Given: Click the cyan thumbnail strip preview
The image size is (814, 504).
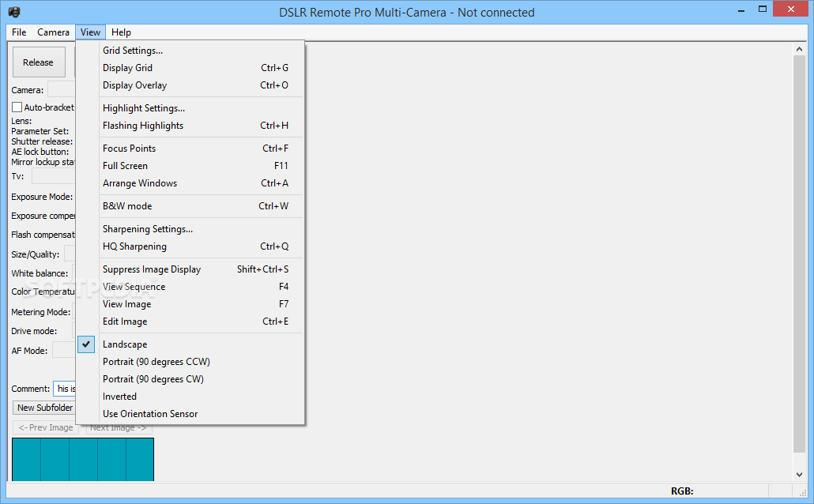Looking at the screenshot, I should [83, 459].
